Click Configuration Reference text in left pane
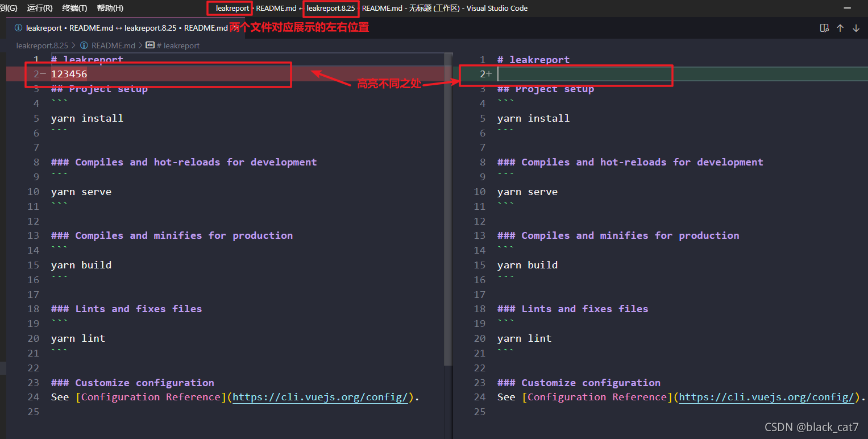Viewport: 868px width, 439px height. [151, 397]
